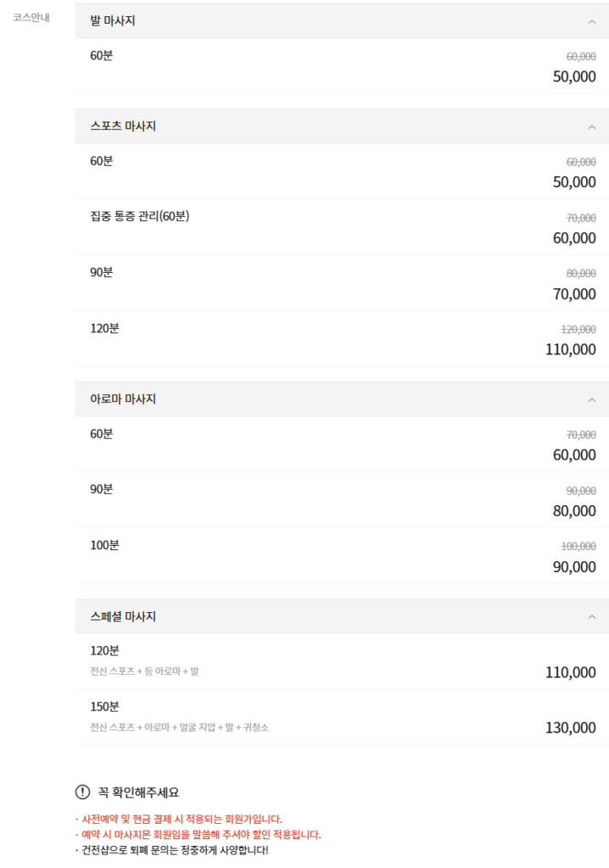Click the 전신 스포츠 + 등 아로마 + 발 description
Image resolution: width=609 pixels, height=868 pixels.
click(146, 674)
